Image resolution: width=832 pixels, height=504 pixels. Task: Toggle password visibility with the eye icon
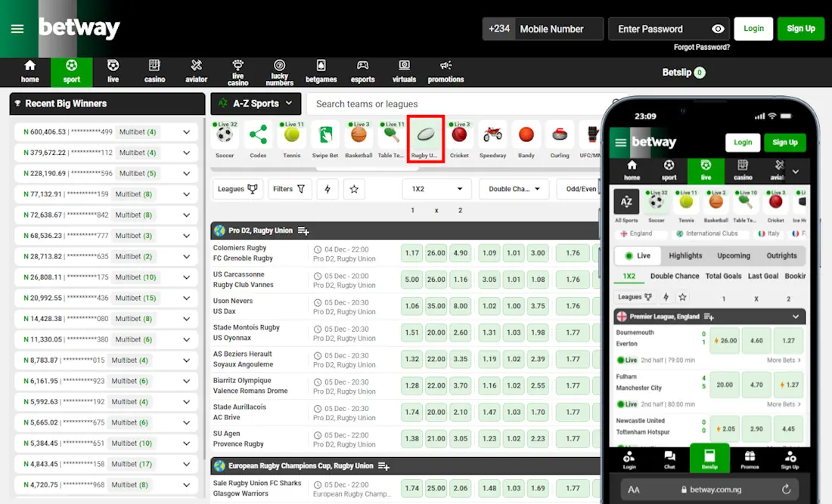point(716,29)
